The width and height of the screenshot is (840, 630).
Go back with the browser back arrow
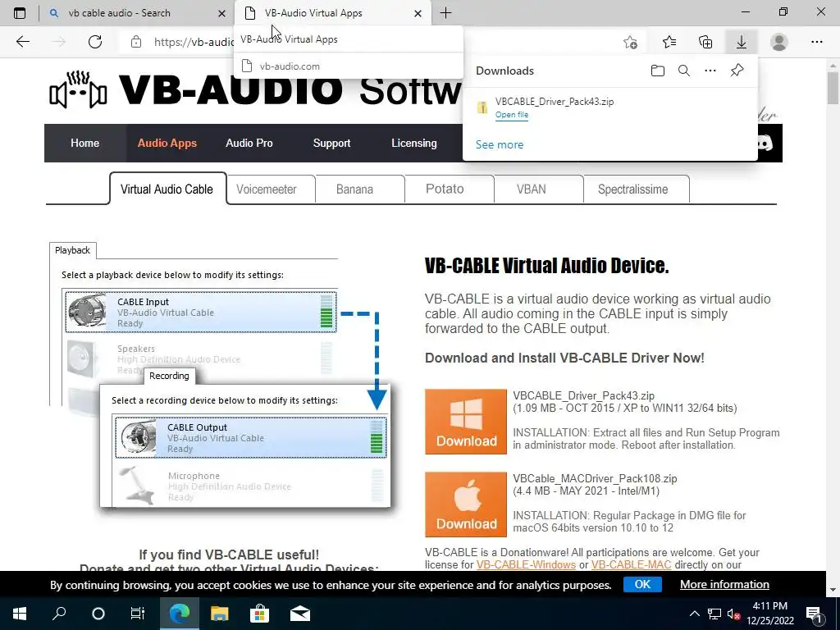pyautogui.click(x=22, y=42)
